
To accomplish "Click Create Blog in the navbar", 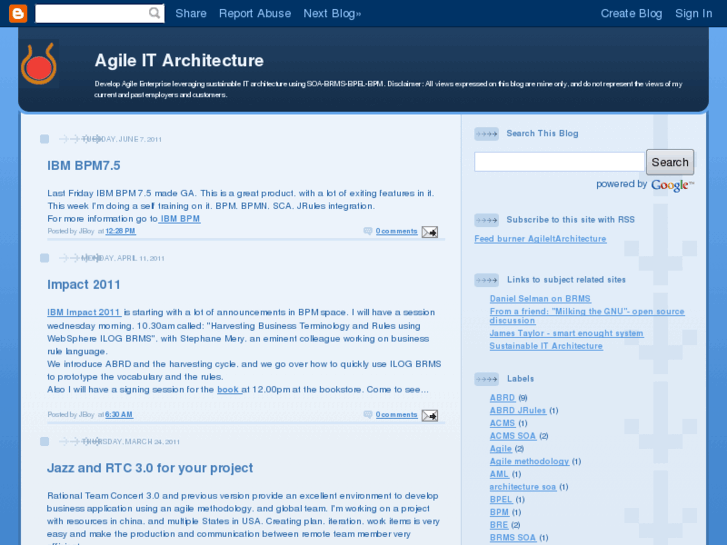I will 631,13.
